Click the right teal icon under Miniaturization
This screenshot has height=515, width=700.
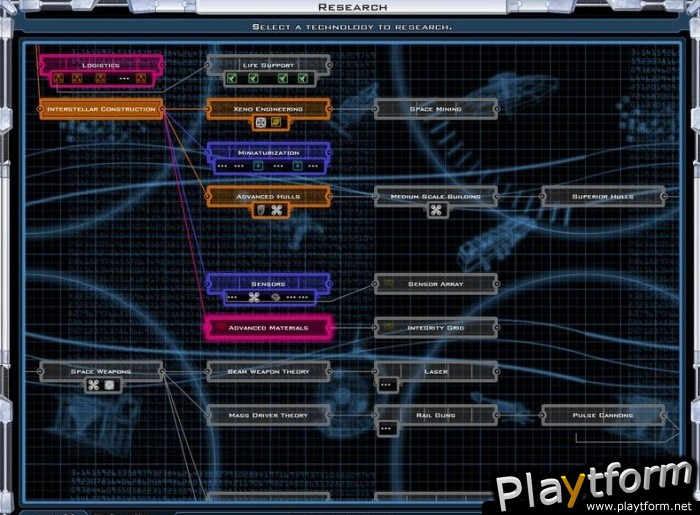[x=297, y=166]
